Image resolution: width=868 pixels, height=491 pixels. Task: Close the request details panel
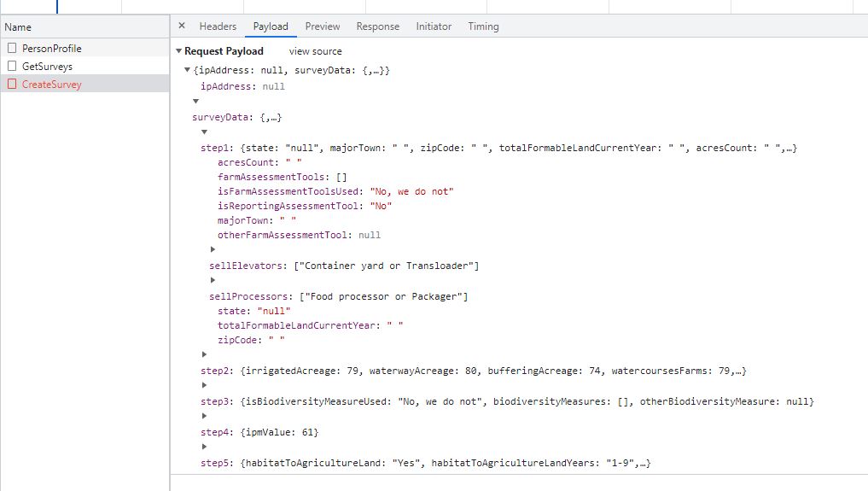tap(182, 26)
